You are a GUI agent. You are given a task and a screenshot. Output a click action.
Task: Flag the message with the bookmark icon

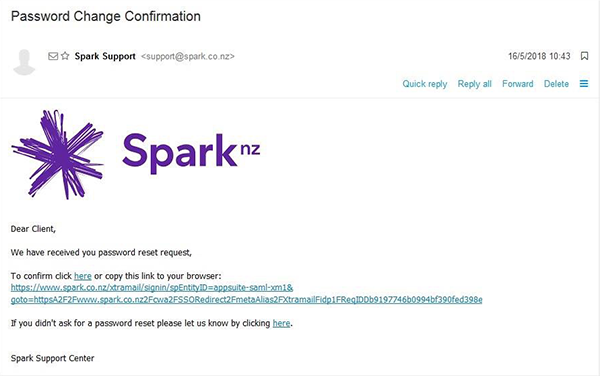tap(584, 56)
